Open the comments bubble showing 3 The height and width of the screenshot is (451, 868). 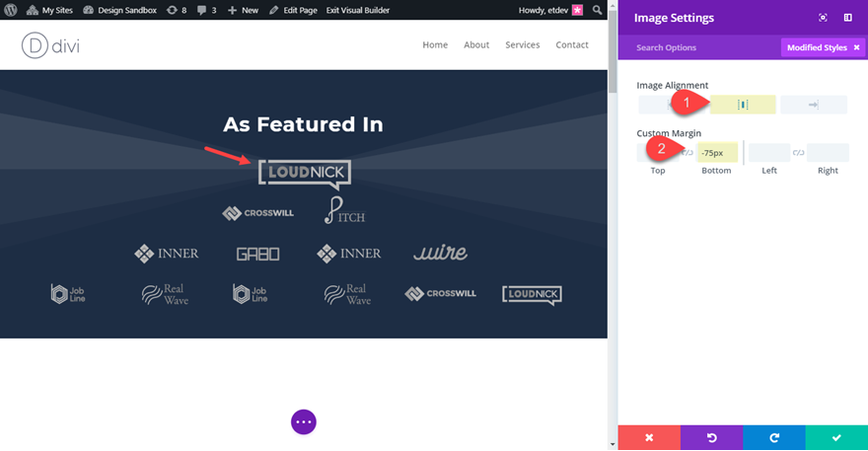click(206, 10)
